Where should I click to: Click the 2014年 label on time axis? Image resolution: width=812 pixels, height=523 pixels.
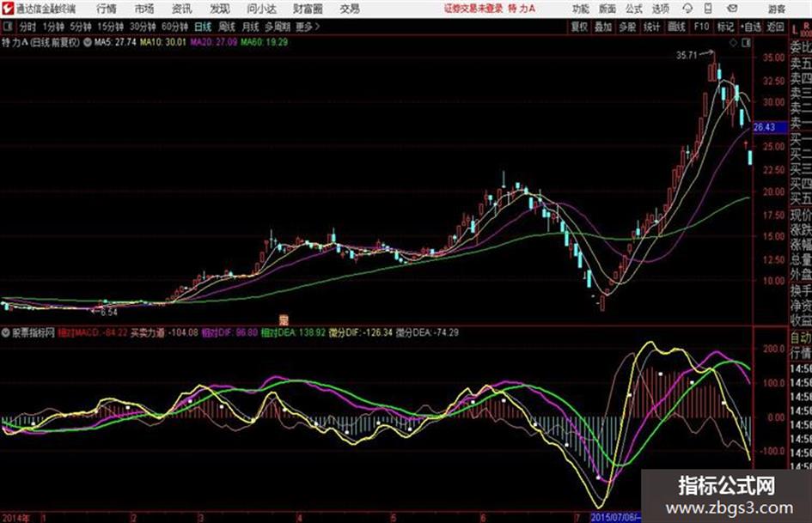tap(16, 518)
